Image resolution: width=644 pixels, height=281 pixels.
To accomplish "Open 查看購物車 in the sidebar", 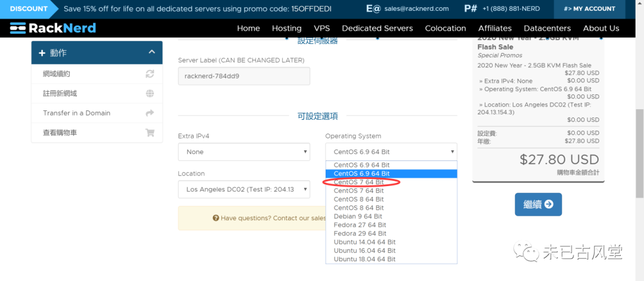I will pyautogui.click(x=97, y=132).
